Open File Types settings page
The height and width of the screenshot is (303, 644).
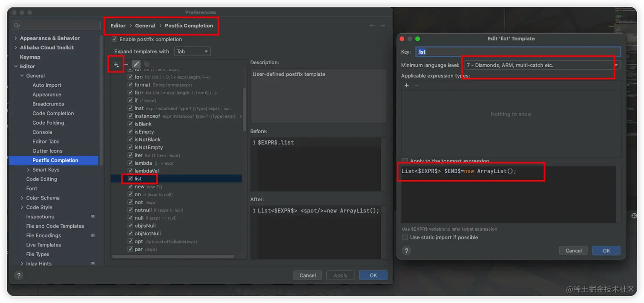38,254
